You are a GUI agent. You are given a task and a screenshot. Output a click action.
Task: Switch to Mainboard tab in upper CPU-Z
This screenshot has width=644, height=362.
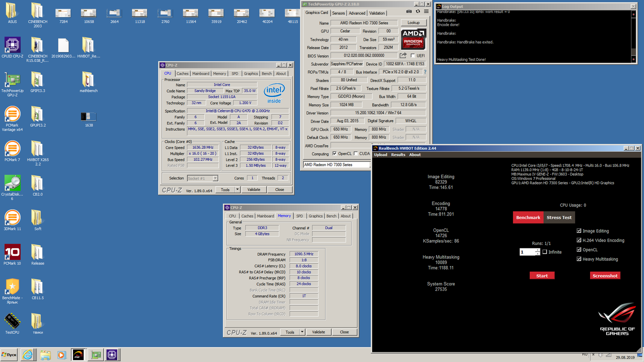pyautogui.click(x=201, y=74)
